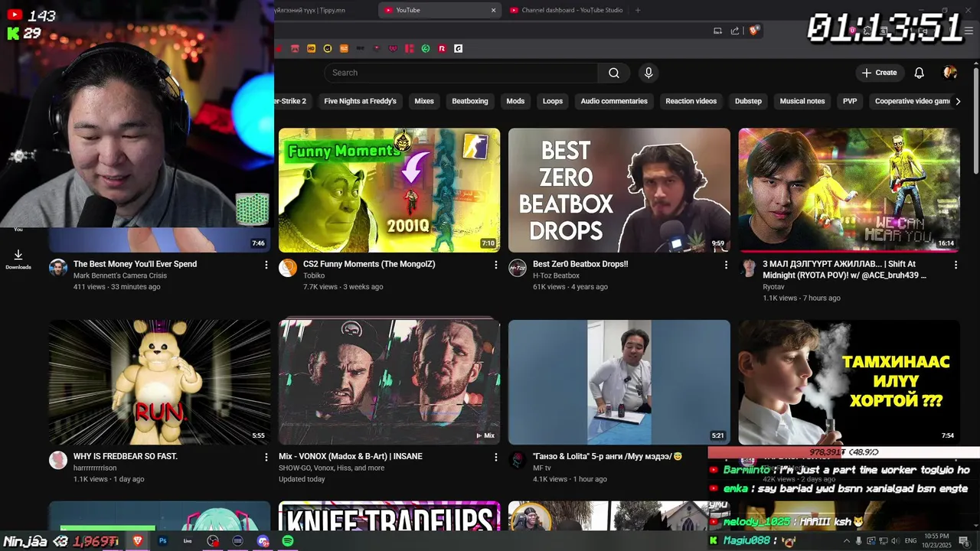Screen dimensions: 980x551
Task: Start voice search with microphone icon
Action: (x=648, y=73)
